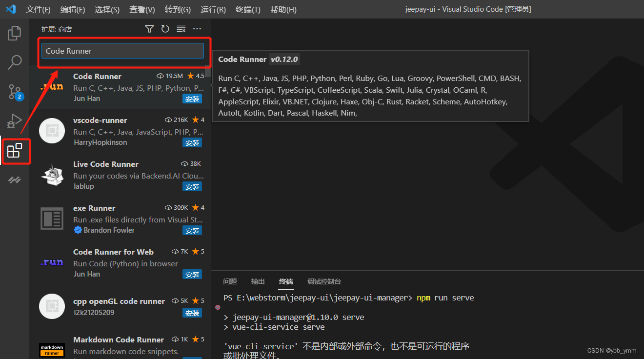Click the VS Code logo in title bar
The height and width of the screenshot is (359, 644).
(11, 9)
